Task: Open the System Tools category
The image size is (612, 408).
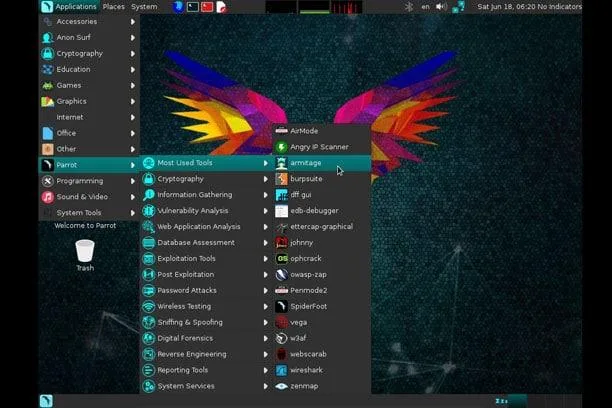Action: click(89, 213)
